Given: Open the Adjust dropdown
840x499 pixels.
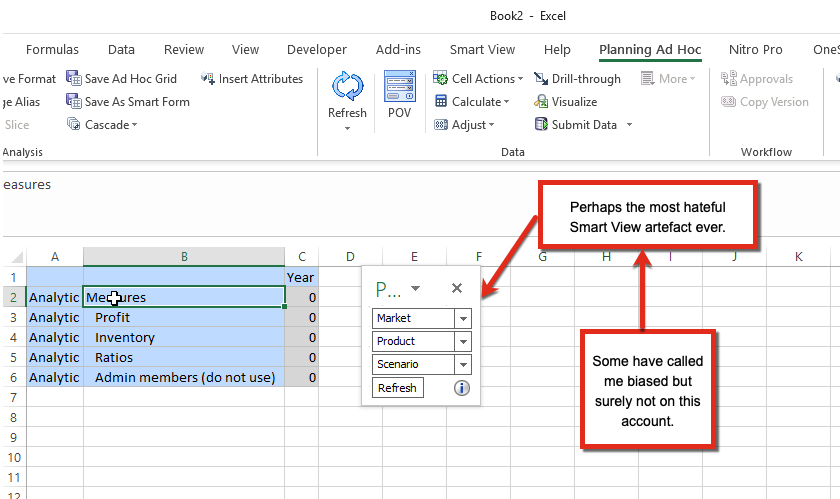Looking at the screenshot, I should click(464, 124).
